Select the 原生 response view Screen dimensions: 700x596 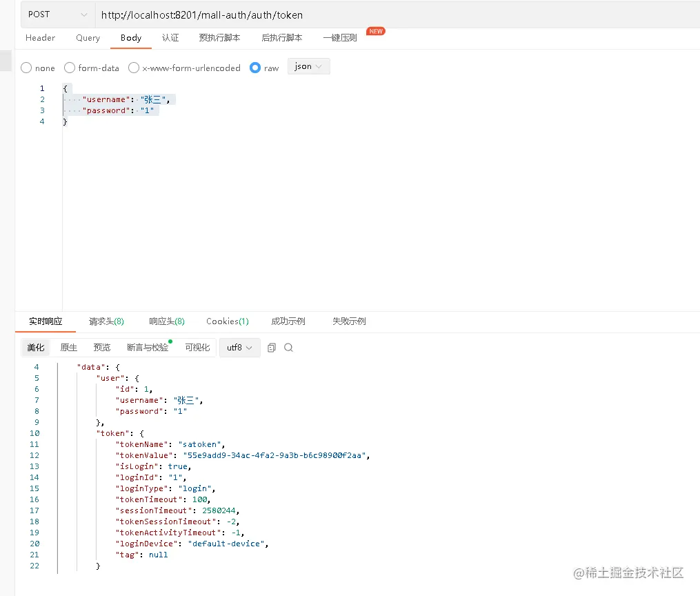(x=69, y=348)
